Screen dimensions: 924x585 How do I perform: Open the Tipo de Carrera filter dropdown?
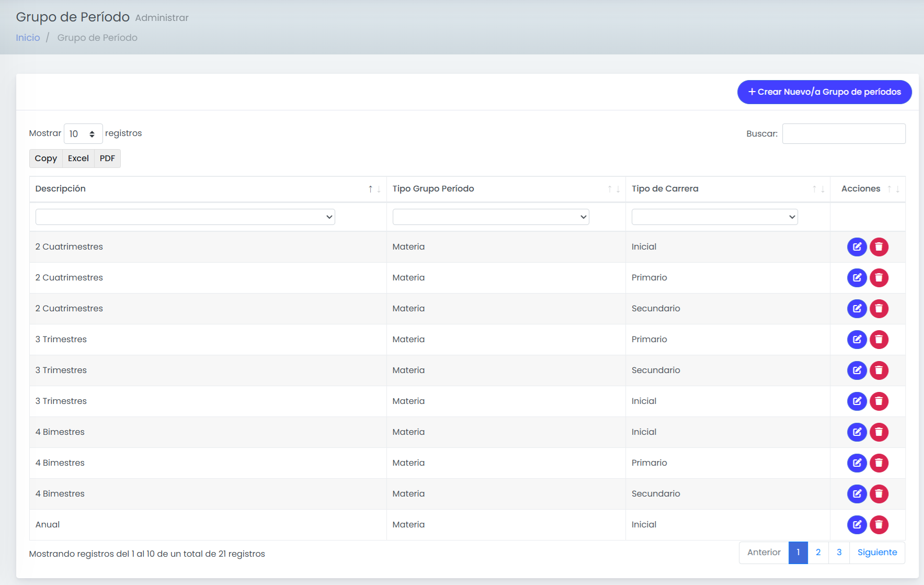[x=714, y=217]
